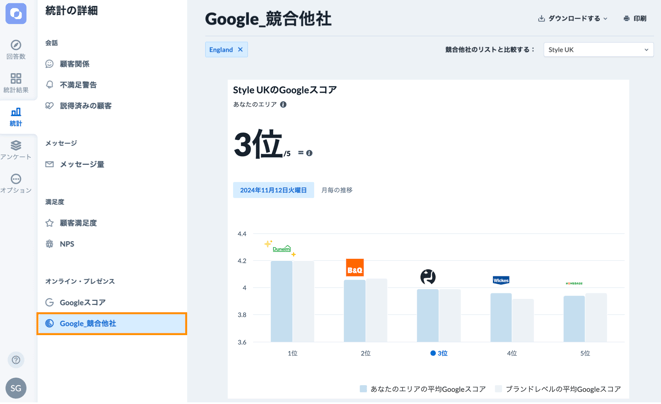
Task: Click the help question mark icon
Action: pyautogui.click(x=16, y=360)
